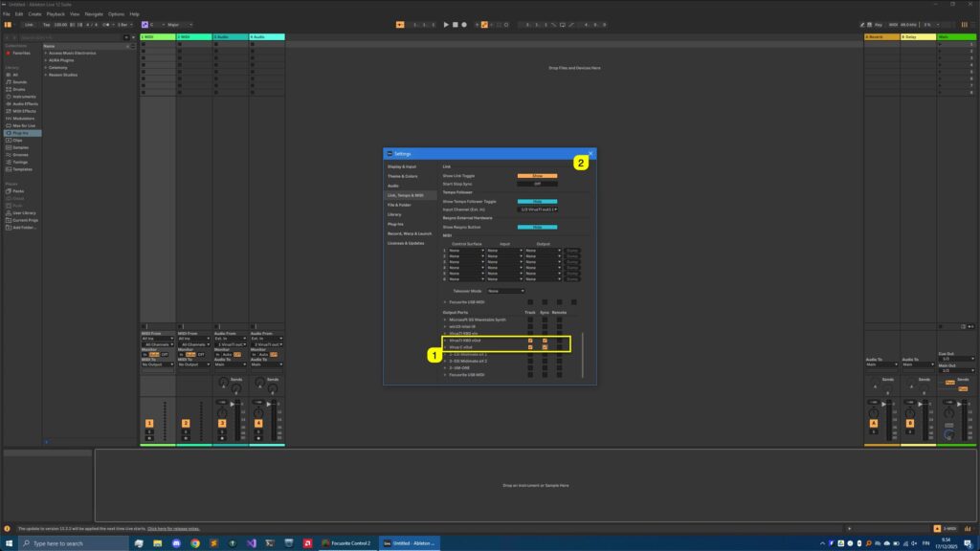Viewport: 980px width, 551px height.
Task: Activate Key map mode
Action: click(x=879, y=26)
